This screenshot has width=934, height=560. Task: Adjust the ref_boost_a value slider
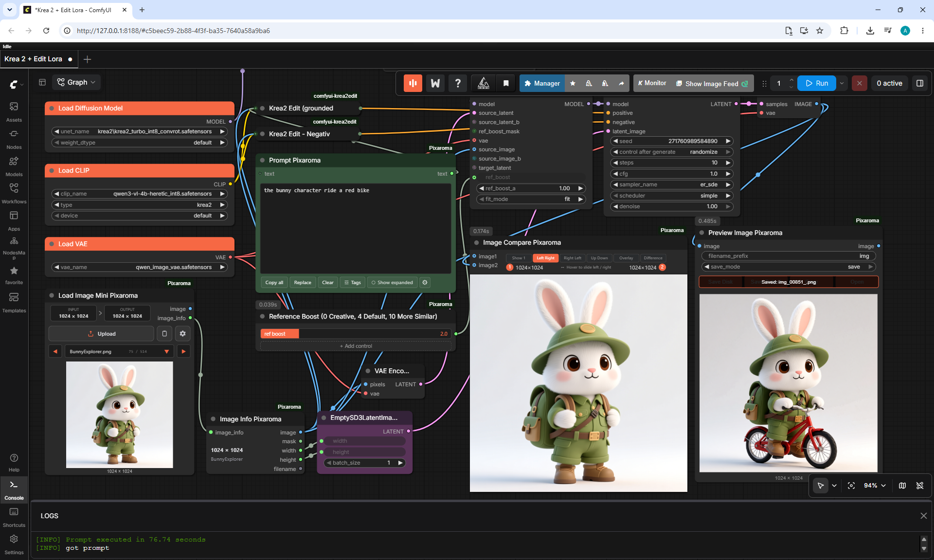coord(531,188)
